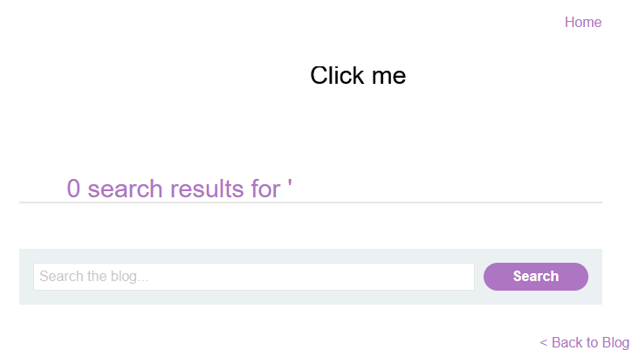Open the '< Back to Blog' link
639x364 pixels.
(x=584, y=343)
